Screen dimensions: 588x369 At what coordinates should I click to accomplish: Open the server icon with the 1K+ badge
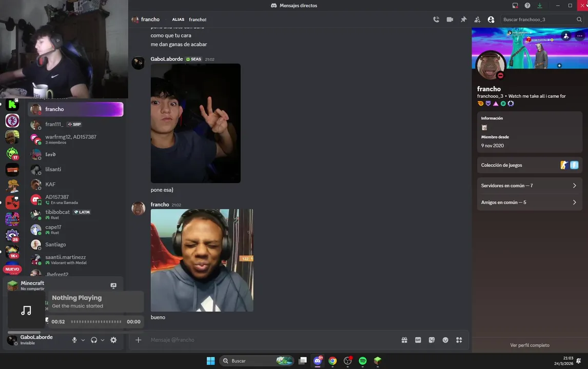[12, 252]
